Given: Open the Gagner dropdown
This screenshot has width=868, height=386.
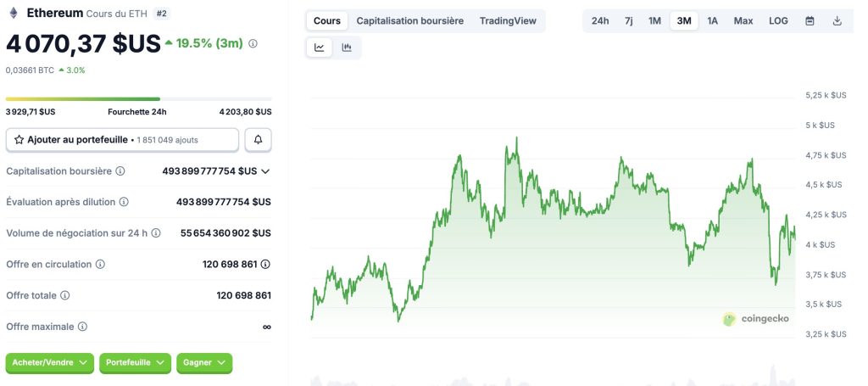Looking at the screenshot, I should tap(204, 362).
